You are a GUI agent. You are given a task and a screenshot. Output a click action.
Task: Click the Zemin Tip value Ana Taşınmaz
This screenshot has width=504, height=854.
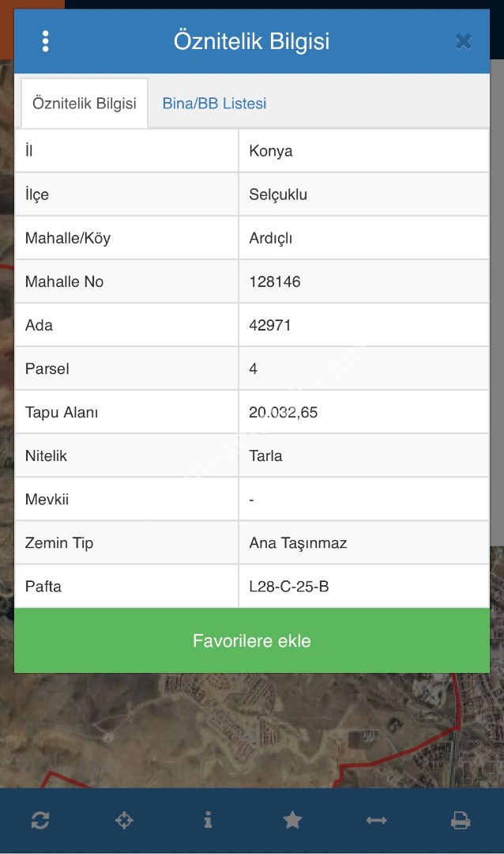click(x=298, y=543)
